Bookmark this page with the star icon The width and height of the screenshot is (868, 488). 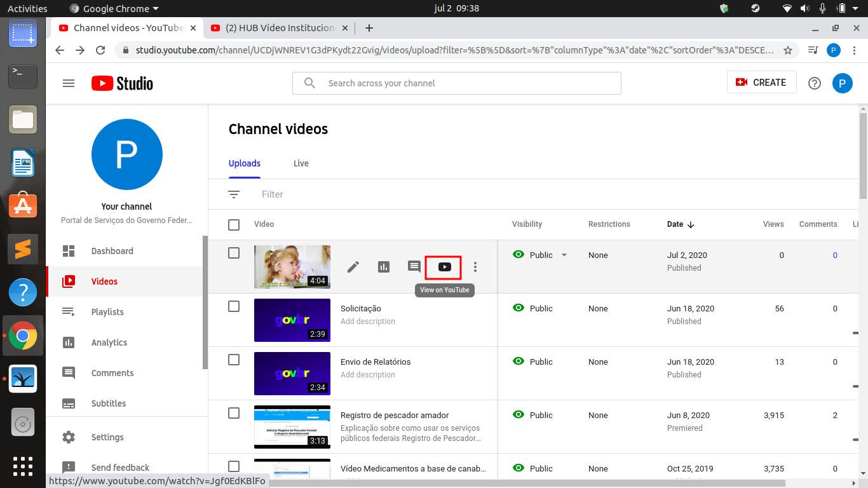tap(788, 50)
